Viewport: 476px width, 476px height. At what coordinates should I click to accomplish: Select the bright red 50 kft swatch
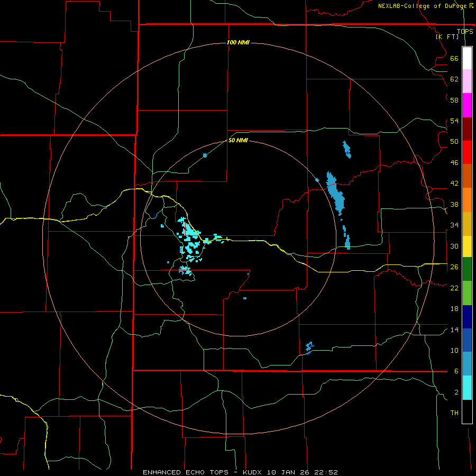(x=467, y=152)
